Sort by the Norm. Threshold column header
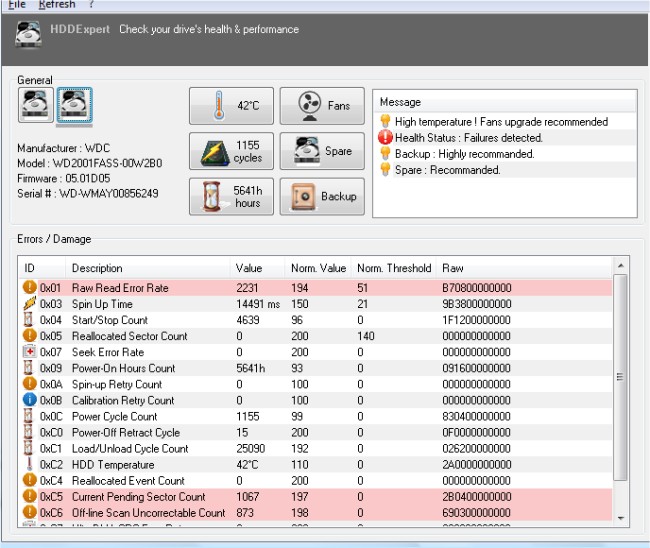 [394, 268]
